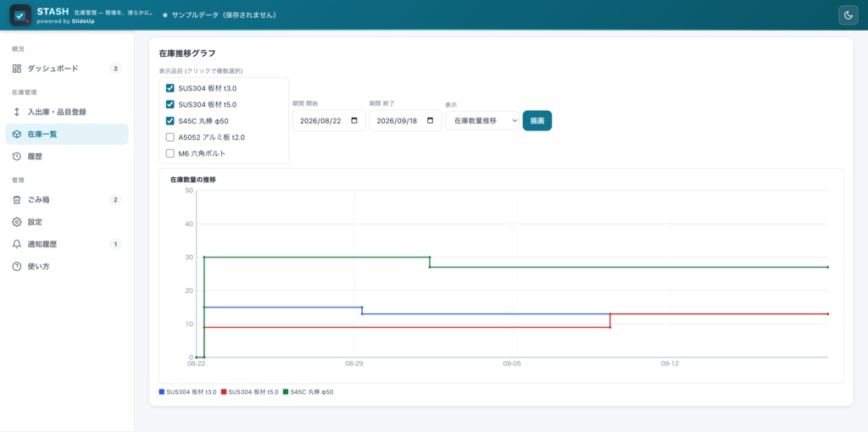Click the ダッシュボード grid icon
The image size is (868, 432).
pyautogui.click(x=17, y=69)
